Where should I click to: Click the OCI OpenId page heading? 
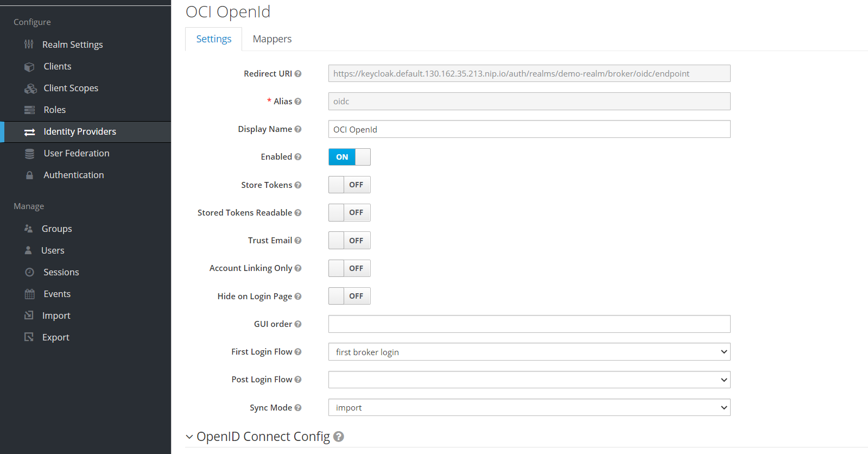[x=228, y=11]
